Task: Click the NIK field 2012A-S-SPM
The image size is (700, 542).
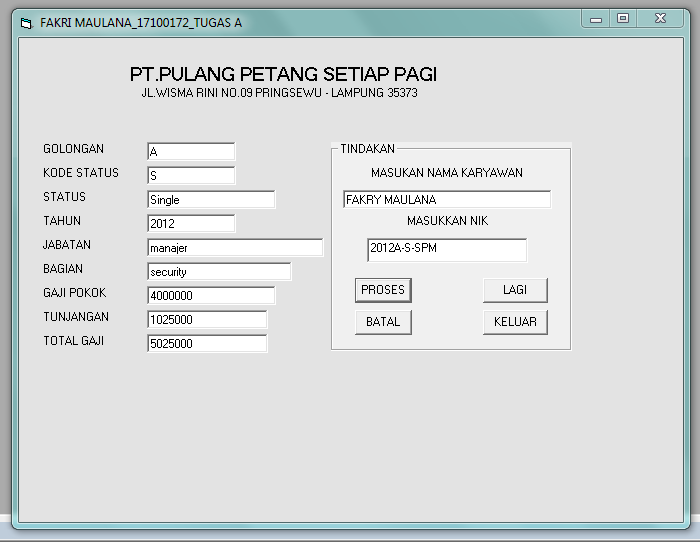Action: coord(447,250)
